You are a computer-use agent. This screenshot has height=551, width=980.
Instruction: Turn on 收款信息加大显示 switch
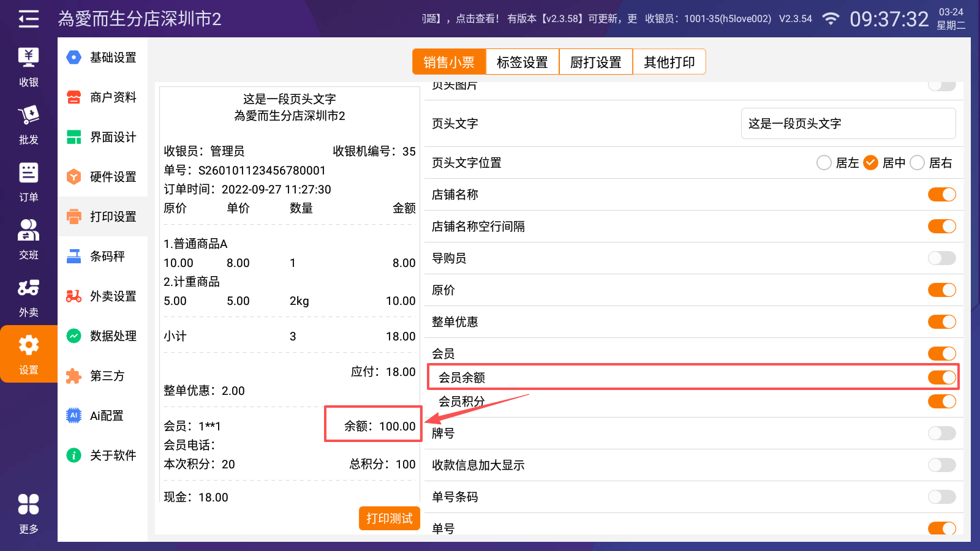941,465
